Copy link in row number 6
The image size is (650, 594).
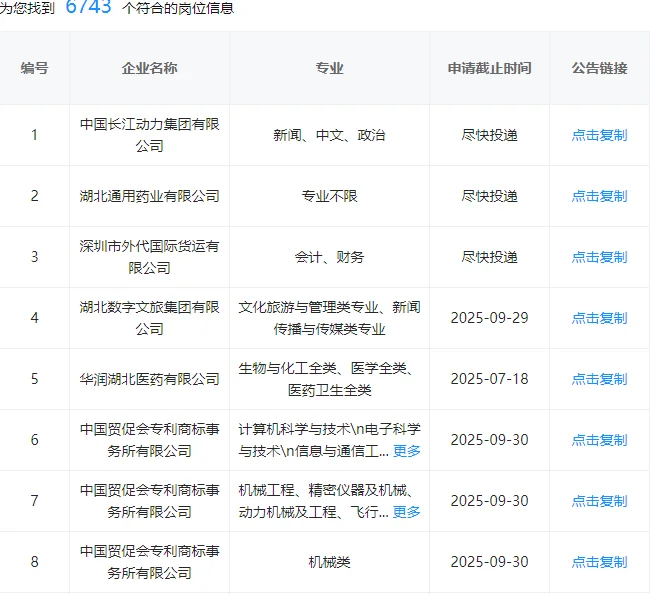tap(599, 440)
